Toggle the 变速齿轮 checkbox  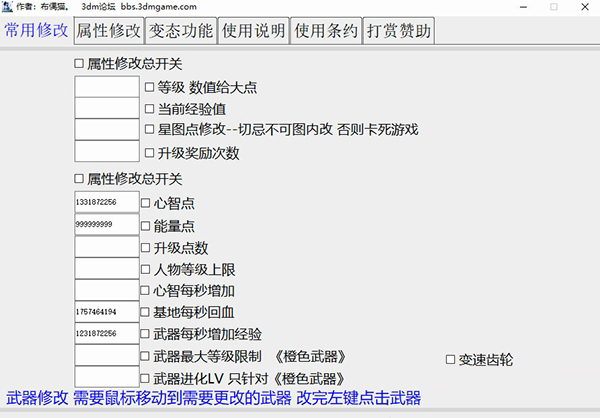coord(450,359)
